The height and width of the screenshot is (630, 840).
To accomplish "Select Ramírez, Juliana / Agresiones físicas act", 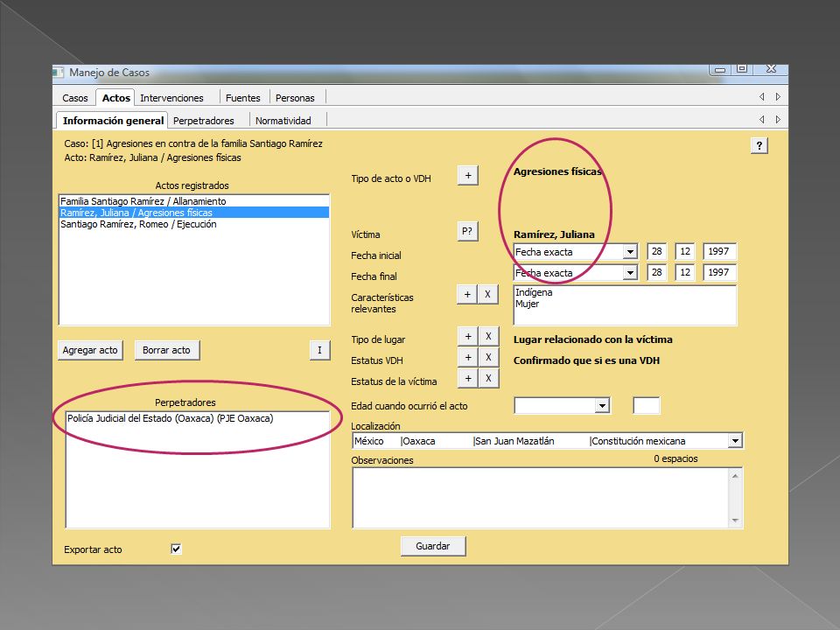I will (x=193, y=213).
